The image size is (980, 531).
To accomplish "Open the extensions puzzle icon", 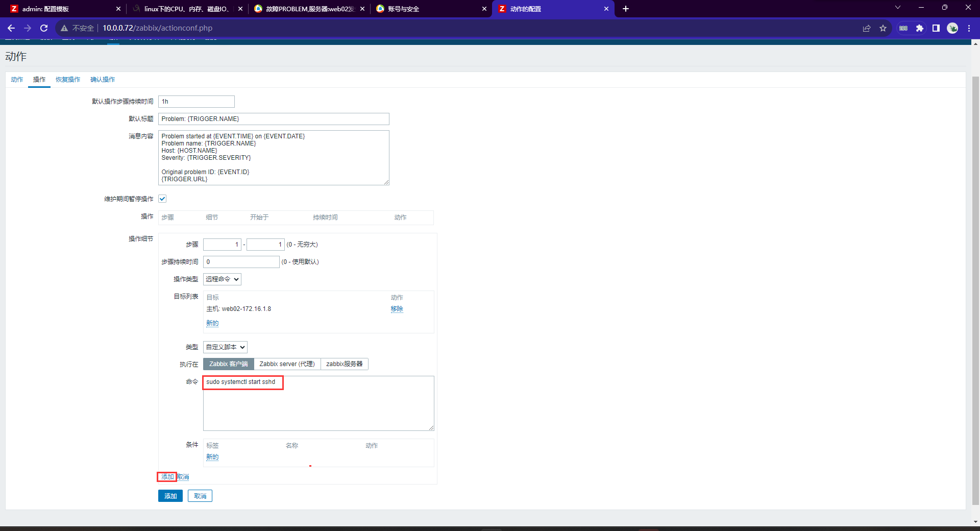I will coord(920,28).
